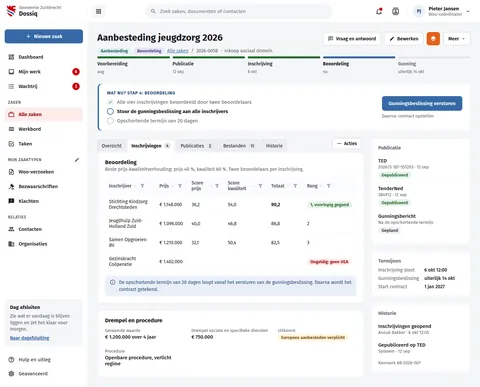Screen dimensions: 480x387
Task: Open the app grid menu icon
Action: (98, 11)
